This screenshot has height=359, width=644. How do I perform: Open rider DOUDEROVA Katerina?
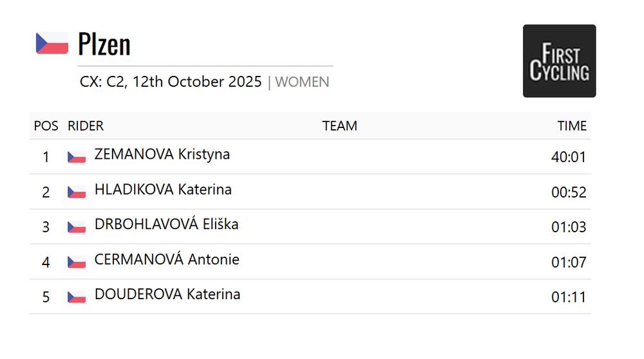[167, 295]
